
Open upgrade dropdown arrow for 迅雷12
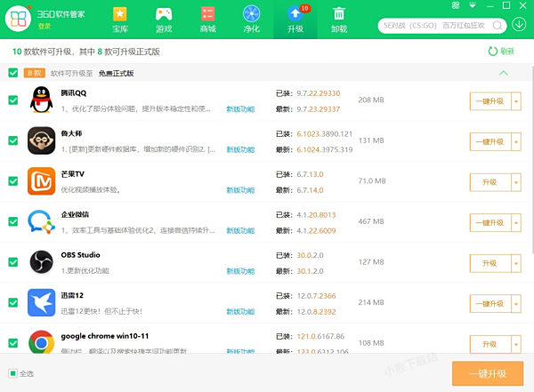[x=516, y=303]
